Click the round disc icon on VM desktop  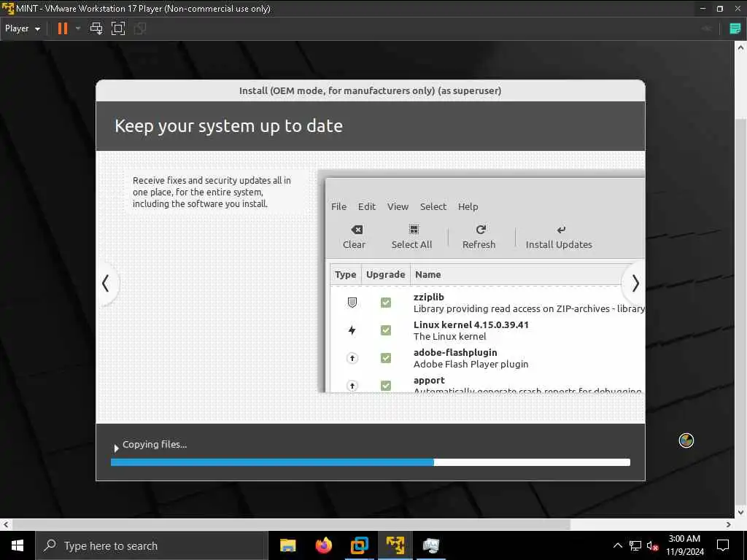click(686, 440)
